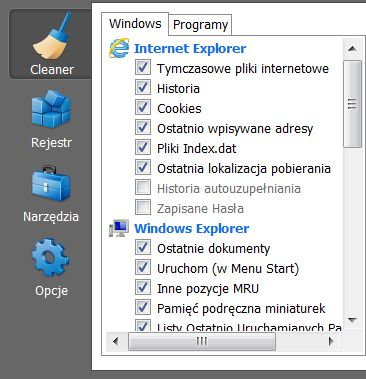The width and height of the screenshot is (366, 379).
Task: Click the horizontal scrollbar right arrow
Action: 331,341
